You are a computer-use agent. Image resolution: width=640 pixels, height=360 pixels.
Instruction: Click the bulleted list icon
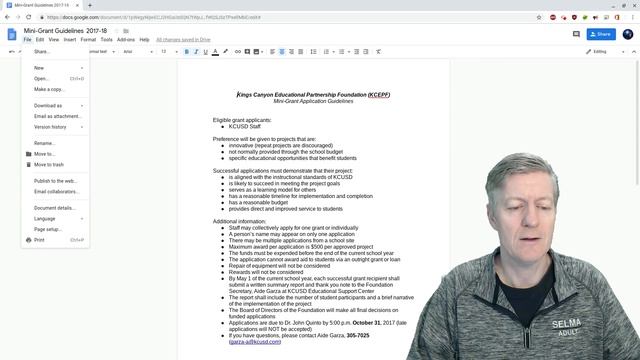tap(342, 52)
